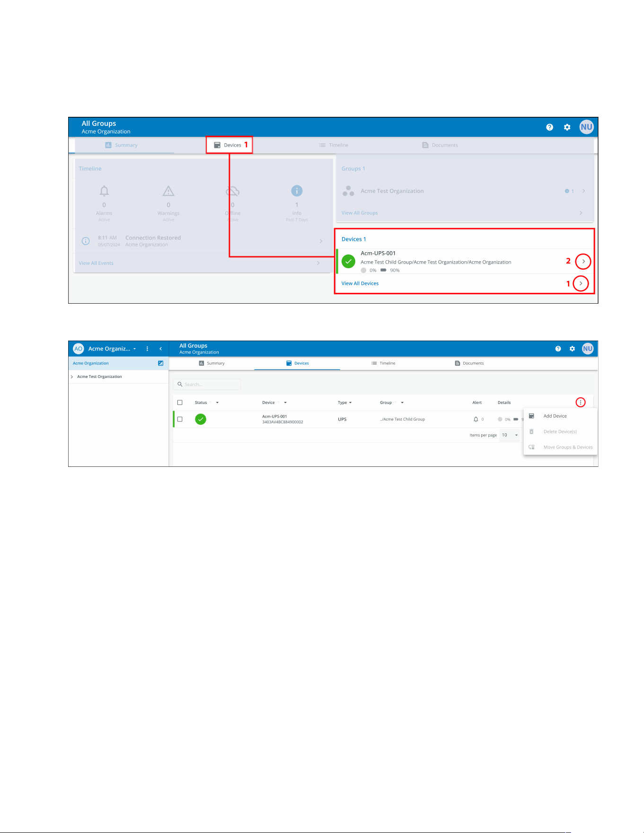Screen dimensions: 644x833
Task: Open the Type column filter dropdown
Action: click(350, 403)
